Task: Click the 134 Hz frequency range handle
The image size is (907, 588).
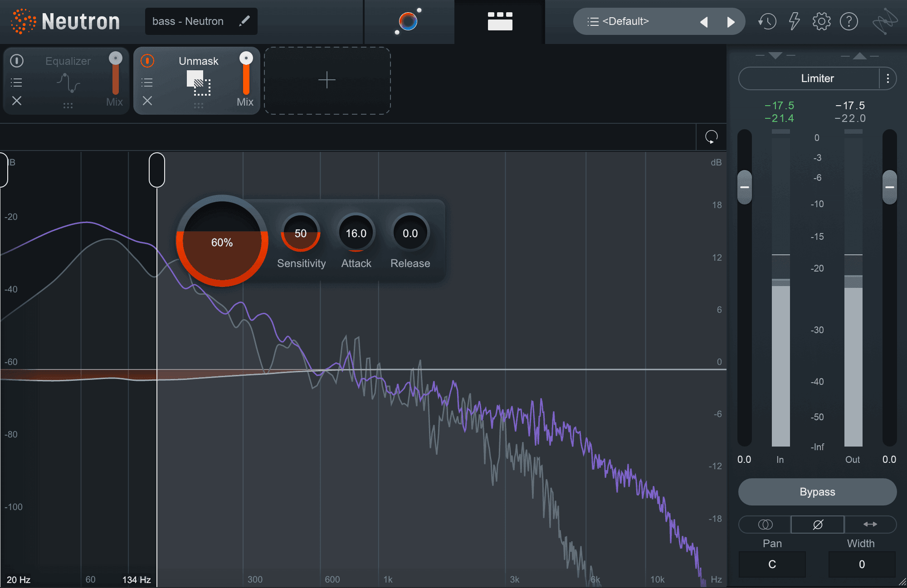Action: 157,170
